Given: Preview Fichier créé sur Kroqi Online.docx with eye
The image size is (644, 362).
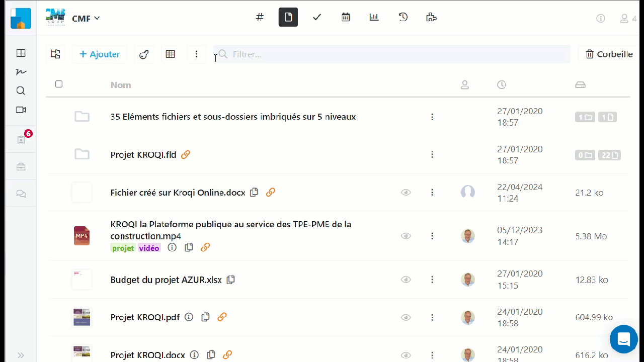Looking at the screenshot, I should pos(406,192).
